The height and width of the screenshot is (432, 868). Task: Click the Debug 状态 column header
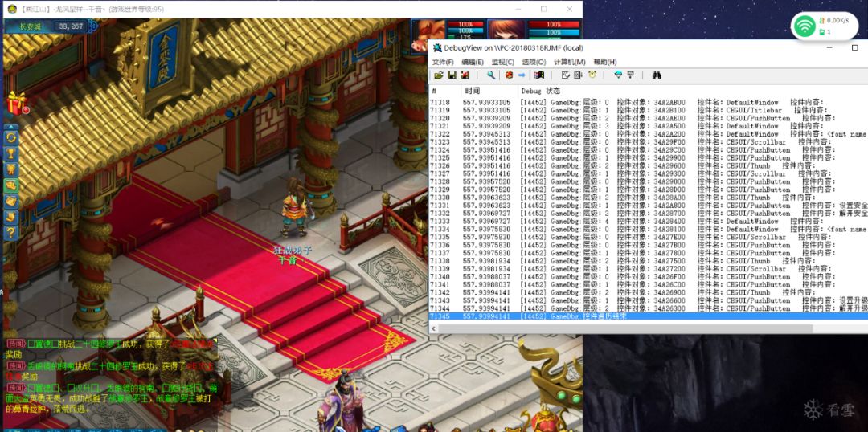coord(693,91)
